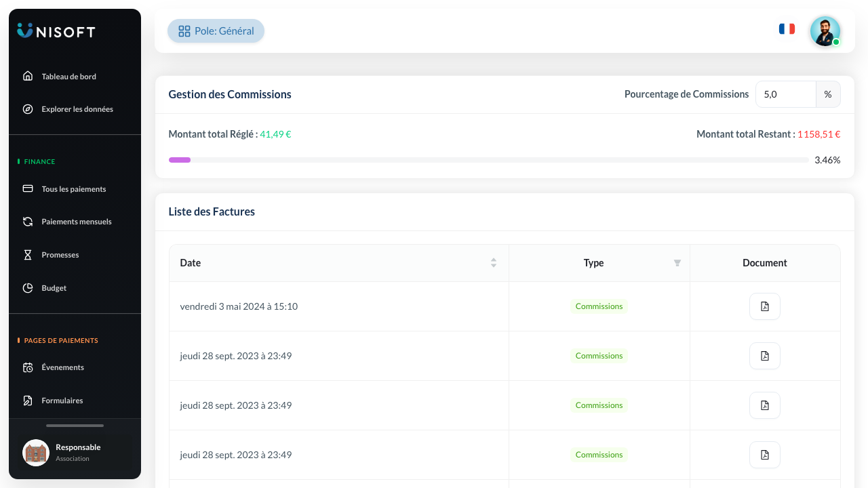Click the French flag language icon
The image size is (868, 488).
pos(787,29)
